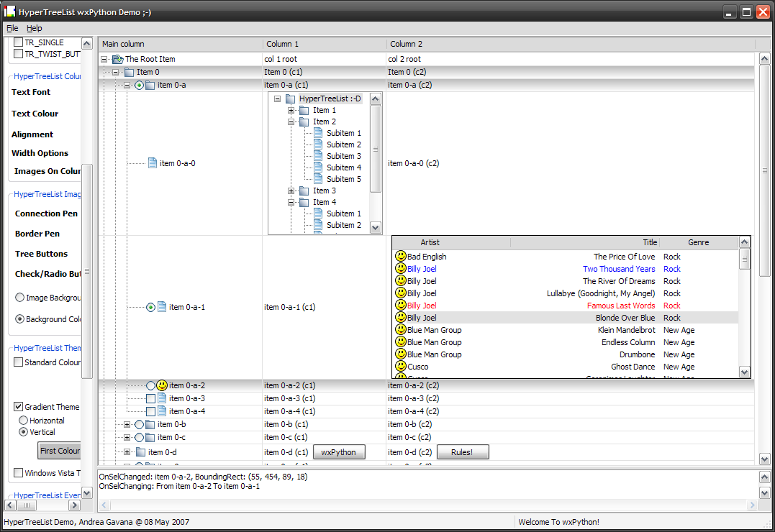Screen dimensions: 775x532
Task: Collapse the Item 0 tree node
Action: [115, 72]
